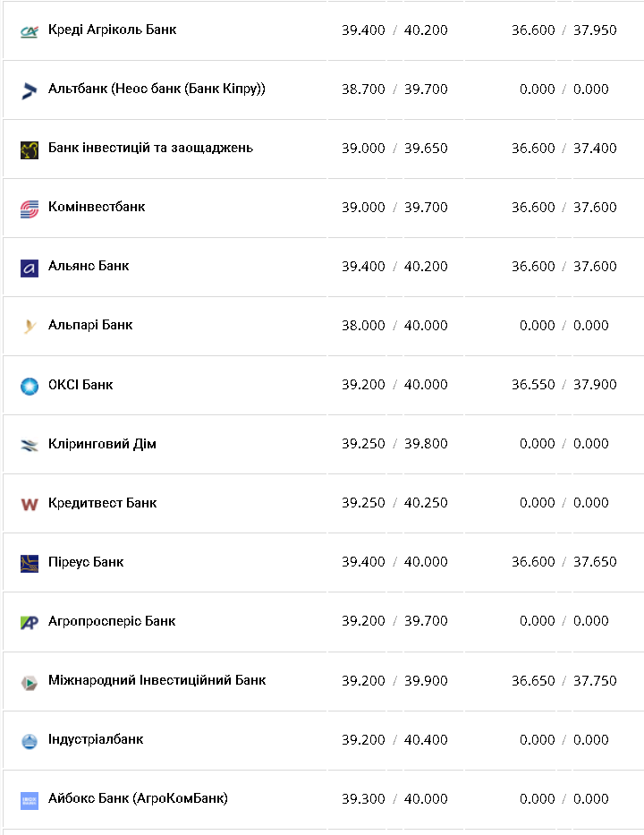Click ОКСІ Банк rate 36.550 / 37.900

pyautogui.click(x=564, y=385)
